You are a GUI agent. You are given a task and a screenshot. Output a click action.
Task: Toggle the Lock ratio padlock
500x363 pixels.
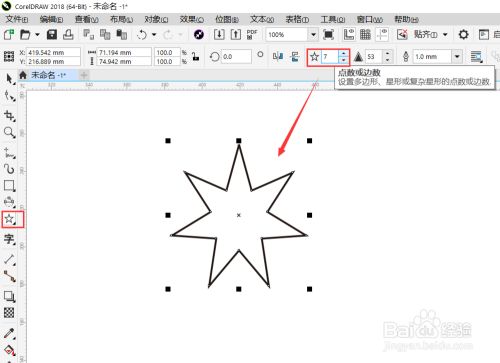tap(196, 57)
